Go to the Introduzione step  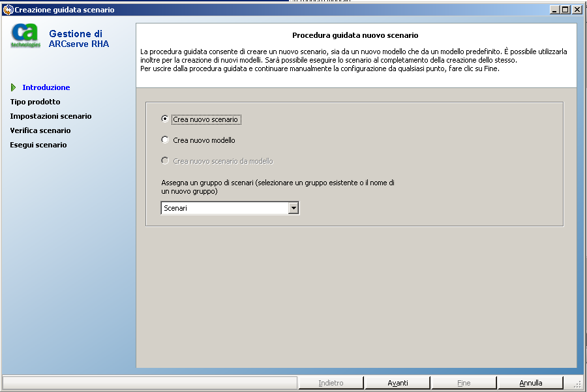tap(46, 87)
